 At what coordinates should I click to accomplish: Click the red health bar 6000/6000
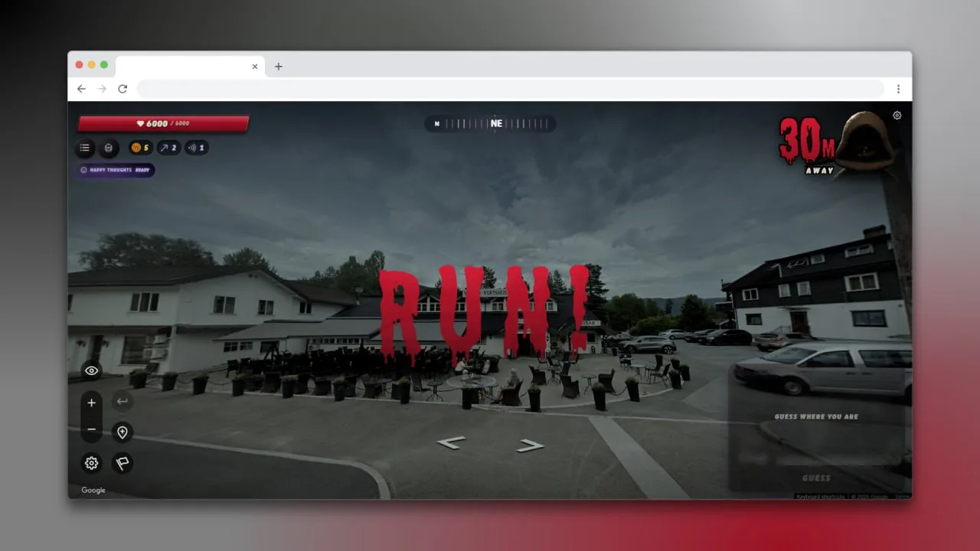163,123
